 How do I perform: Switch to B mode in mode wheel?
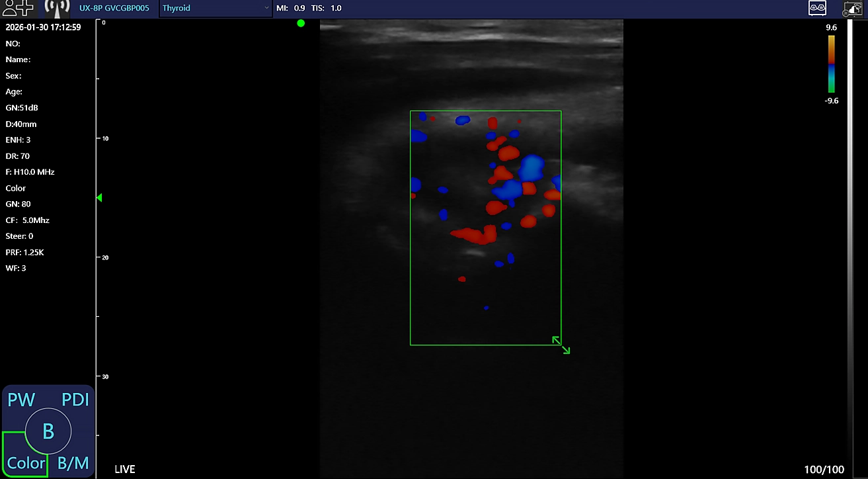coord(48,431)
